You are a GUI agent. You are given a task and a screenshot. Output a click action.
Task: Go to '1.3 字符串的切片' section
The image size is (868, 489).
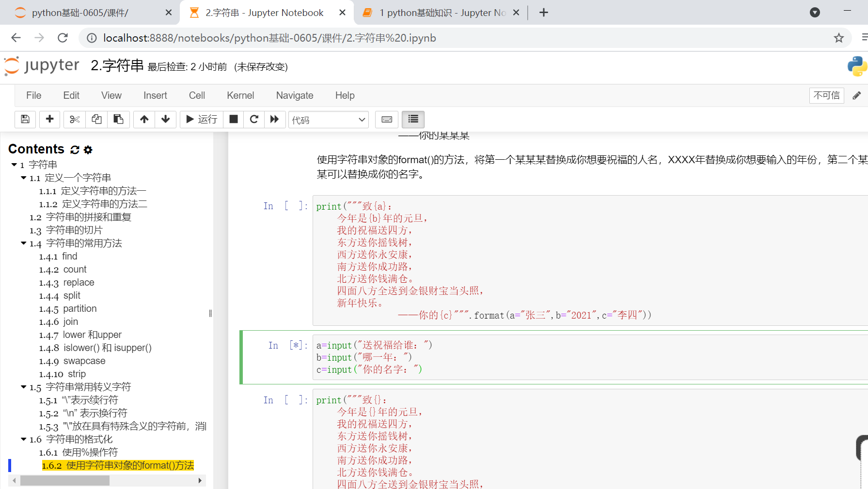coord(66,230)
